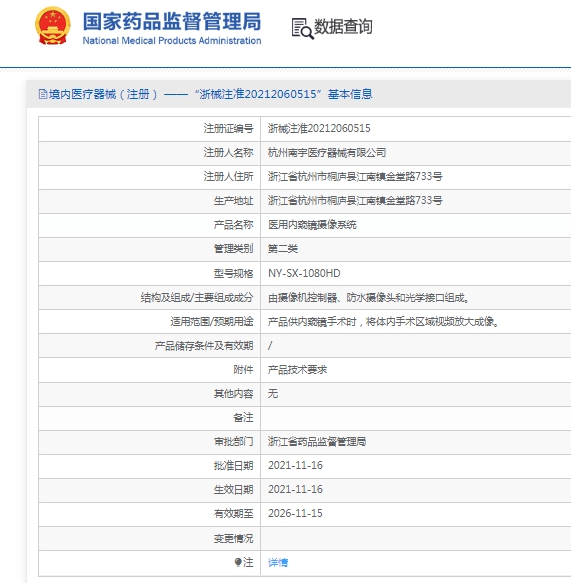Click the 有效期至 label

coord(233,513)
